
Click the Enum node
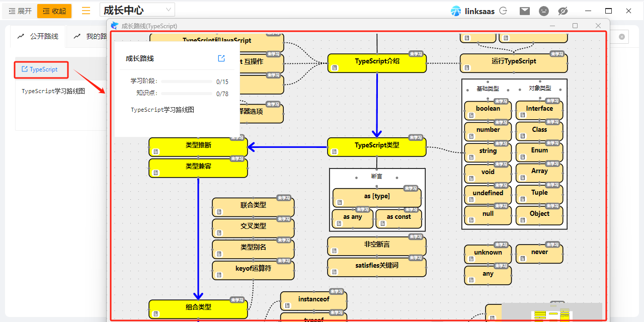point(539,152)
